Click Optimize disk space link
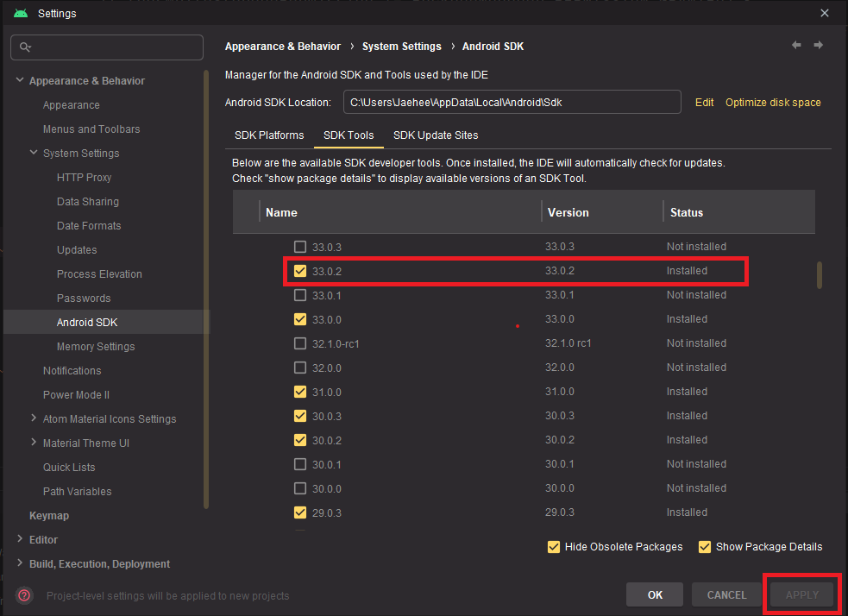848x616 pixels. (773, 102)
